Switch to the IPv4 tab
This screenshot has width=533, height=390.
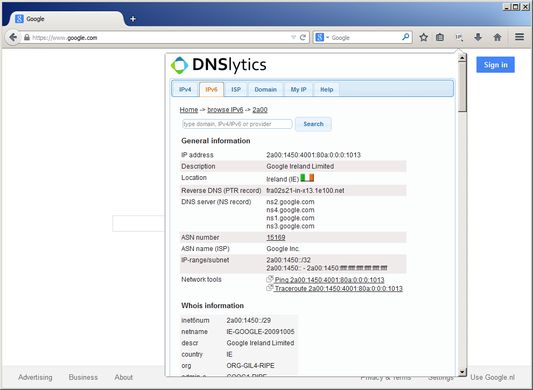coord(185,89)
